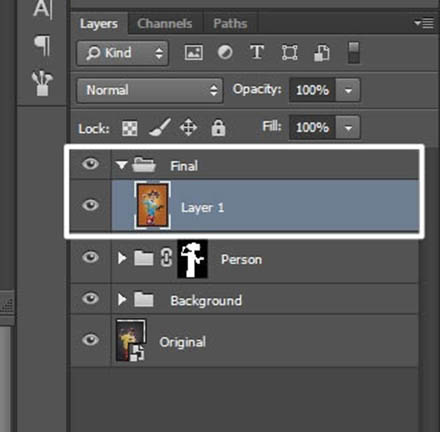This screenshot has width=440, height=432.
Task: Click the Lock all padlock icon
Action: [218, 128]
